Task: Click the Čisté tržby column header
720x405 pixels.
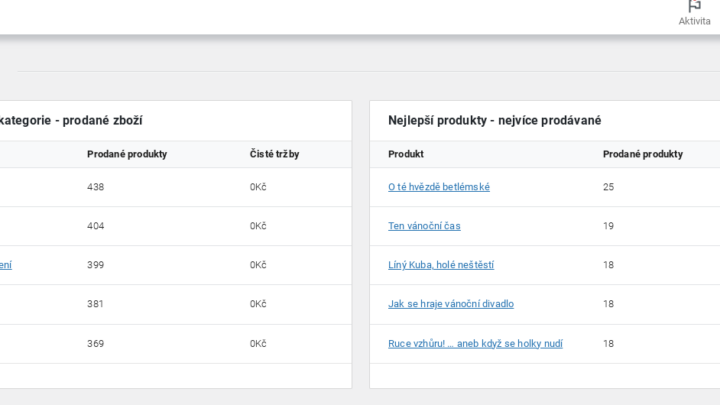Action: 274,154
